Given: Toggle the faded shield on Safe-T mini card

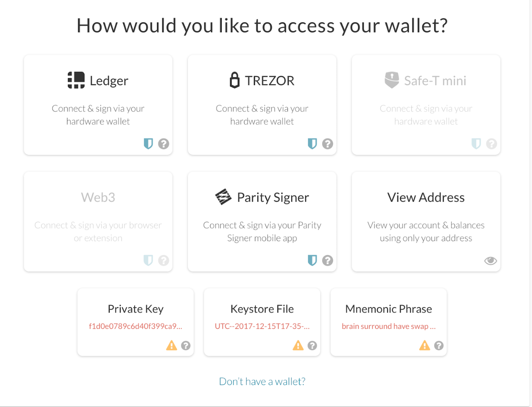Looking at the screenshot, I should pyautogui.click(x=476, y=144).
